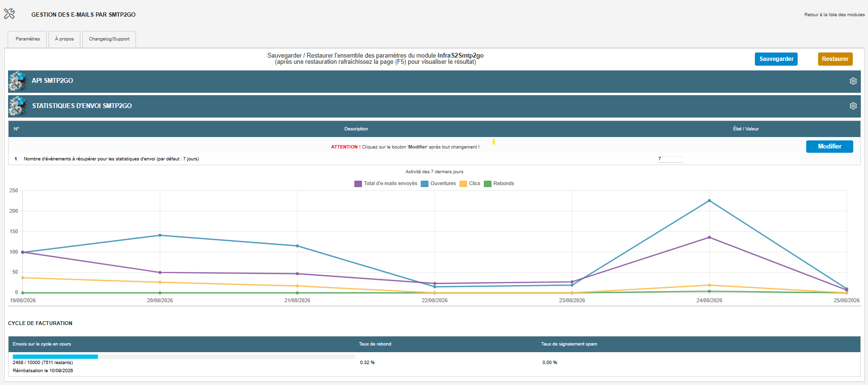Switch to the Paramètres tab

click(x=28, y=39)
